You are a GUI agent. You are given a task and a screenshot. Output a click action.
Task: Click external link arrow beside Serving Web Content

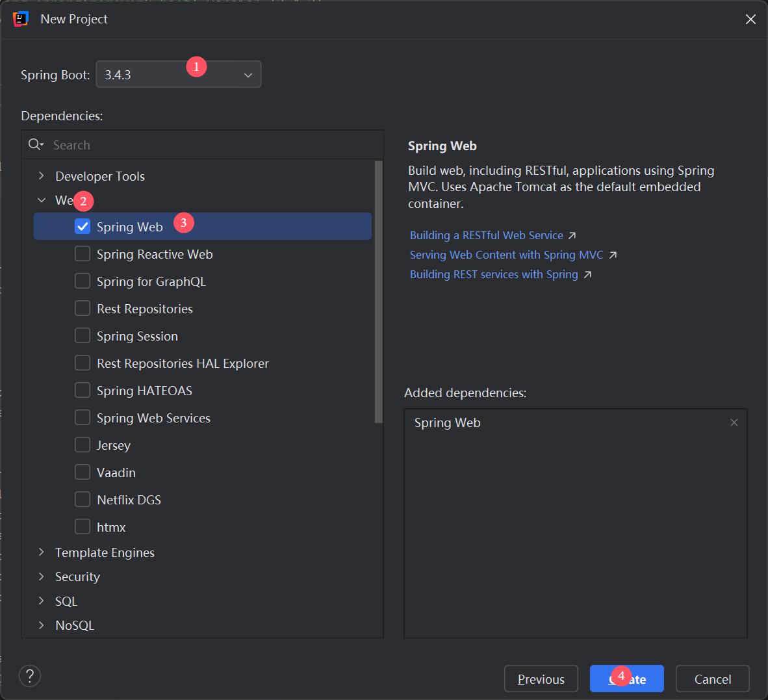click(613, 255)
